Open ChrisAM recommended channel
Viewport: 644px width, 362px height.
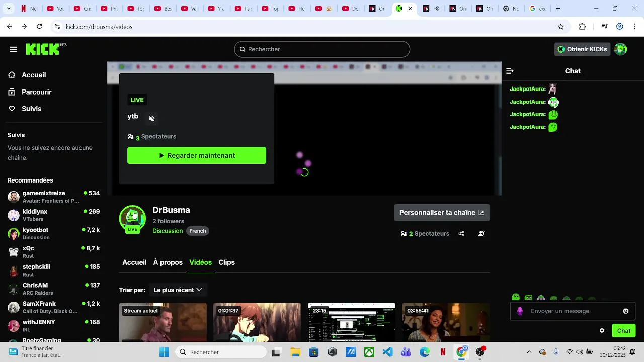54,289
